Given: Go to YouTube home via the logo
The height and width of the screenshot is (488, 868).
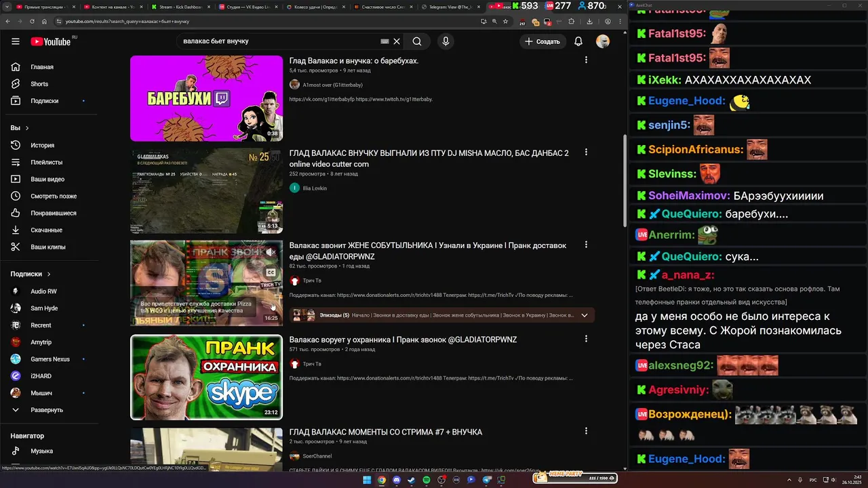Looking at the screenshot, I should click(51, 41).
